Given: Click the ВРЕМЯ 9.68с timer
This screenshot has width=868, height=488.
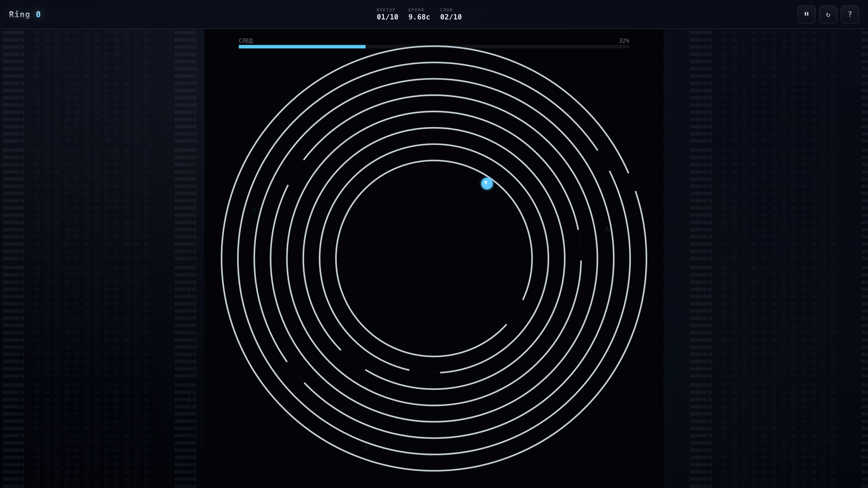Looking at the screenshot, I should click(x=419, y=14).
